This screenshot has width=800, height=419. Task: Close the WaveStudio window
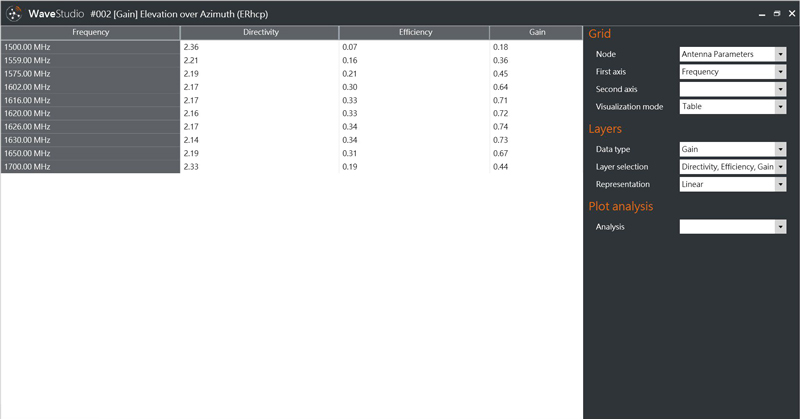[790, 13]
